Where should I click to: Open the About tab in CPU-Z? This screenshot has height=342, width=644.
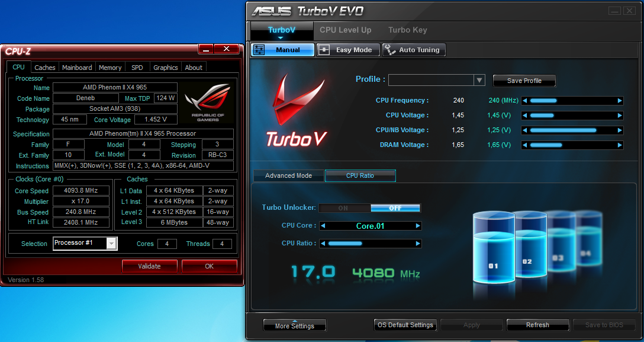pos(194,68)
